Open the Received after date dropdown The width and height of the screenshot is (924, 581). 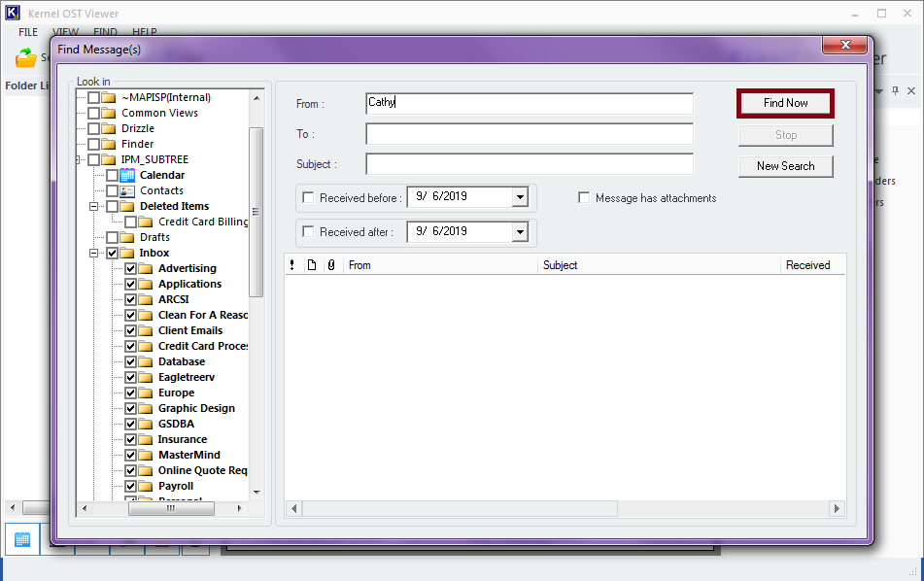pyautogui.click(x=520, y=231)
